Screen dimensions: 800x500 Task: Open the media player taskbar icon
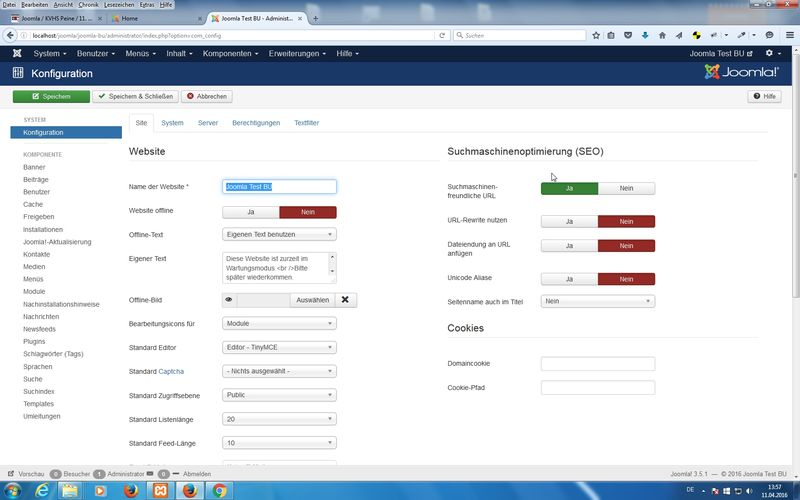[x=100, y=490]
